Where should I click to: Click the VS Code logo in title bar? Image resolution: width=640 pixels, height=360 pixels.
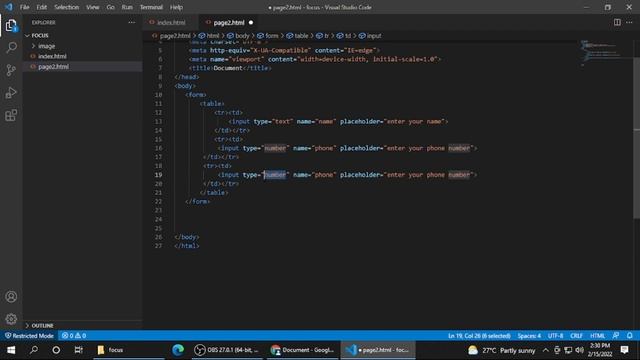pyautogui.click(x=9, y=7)
